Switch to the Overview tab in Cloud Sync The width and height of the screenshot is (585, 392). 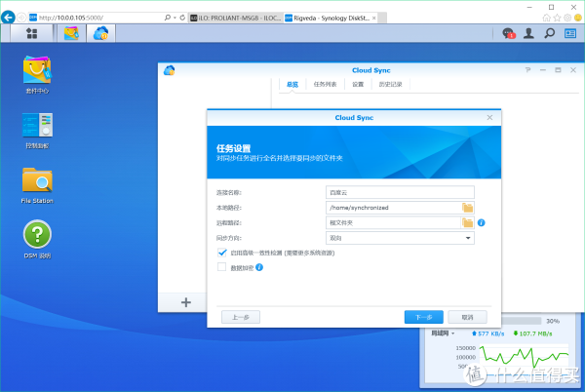tap(292, 84)
